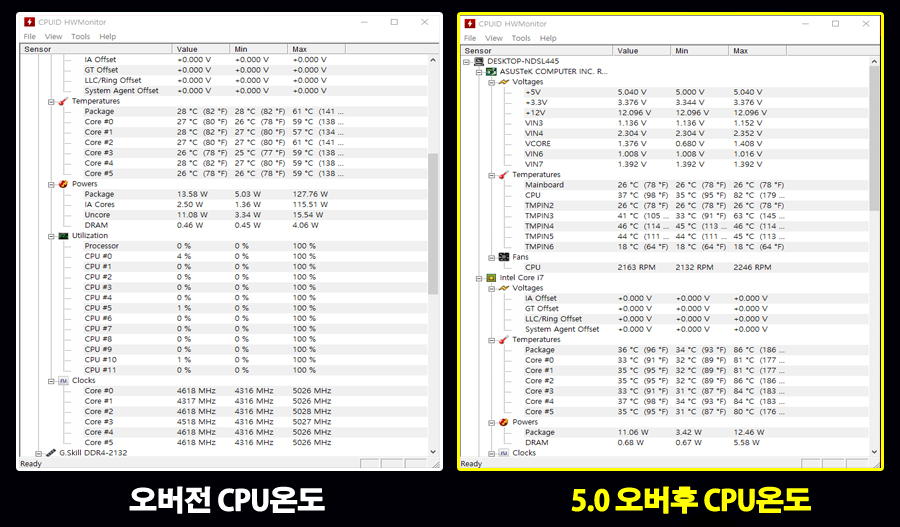Click thermometer icon of Intel Core i7 Temperatures

(504, 339)
